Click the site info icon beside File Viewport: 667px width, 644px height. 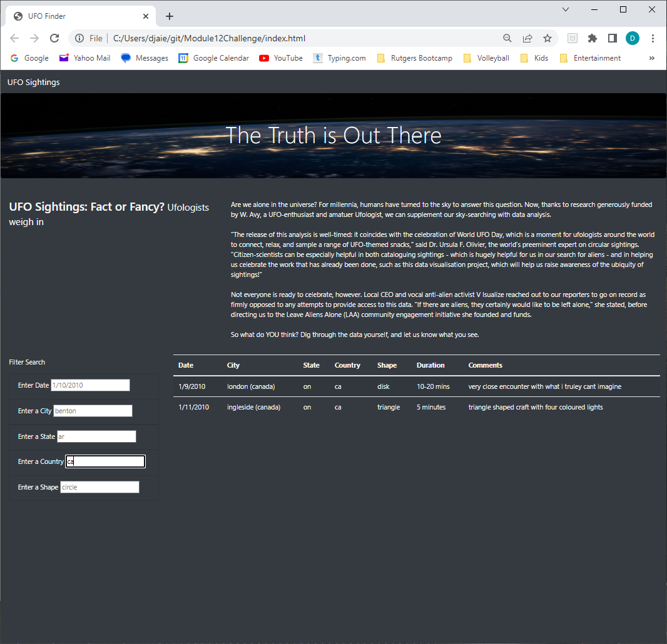79,38
